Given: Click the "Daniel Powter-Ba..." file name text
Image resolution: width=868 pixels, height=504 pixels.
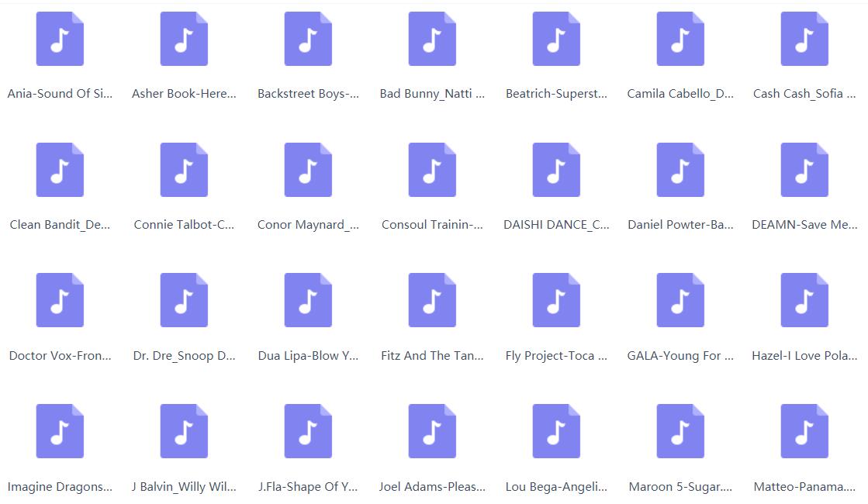Looking at the screenshot, I should tap(680, 225).
